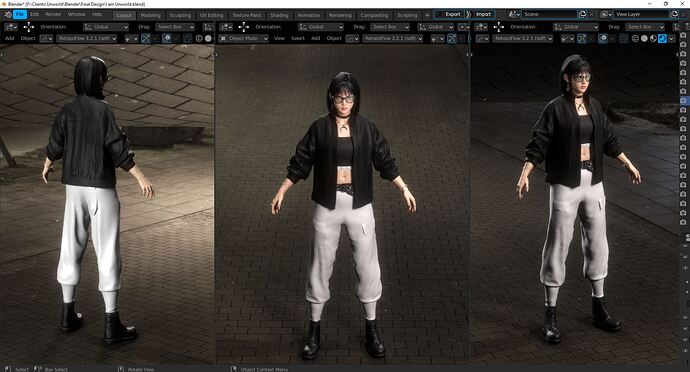Viewport: 690px width, 372px height.
Task: Click the Scene name field
Action: (549, 14)
